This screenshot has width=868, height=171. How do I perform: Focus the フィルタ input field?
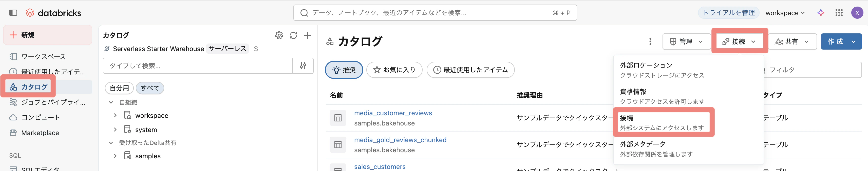(x=812, y=70)
